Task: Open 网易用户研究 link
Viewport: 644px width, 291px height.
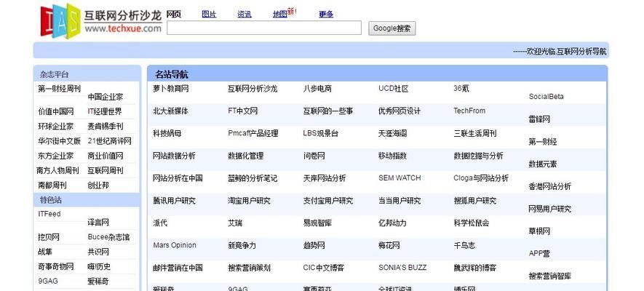Action: tap(550, 210)
